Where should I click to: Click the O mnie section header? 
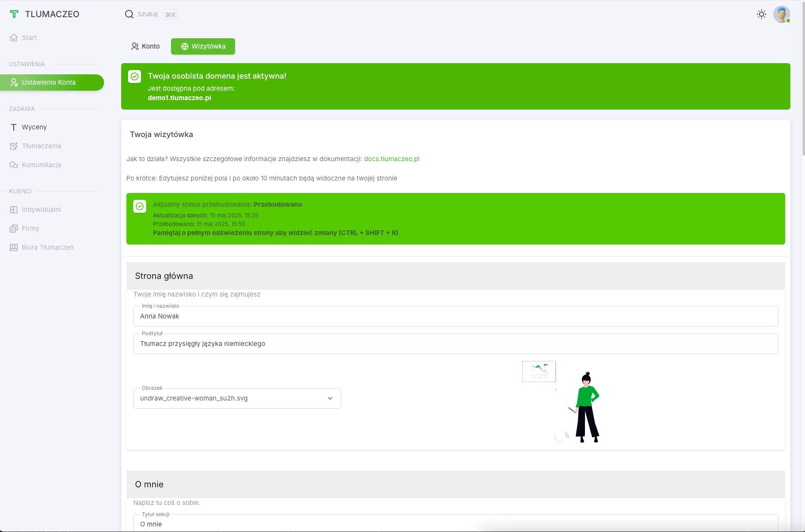tap(456, 484)
